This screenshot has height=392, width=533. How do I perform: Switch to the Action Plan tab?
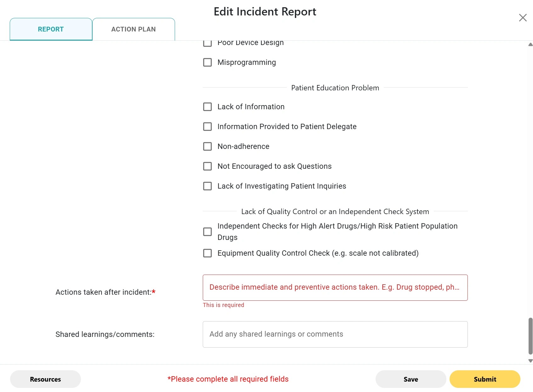tap(133, 29)
